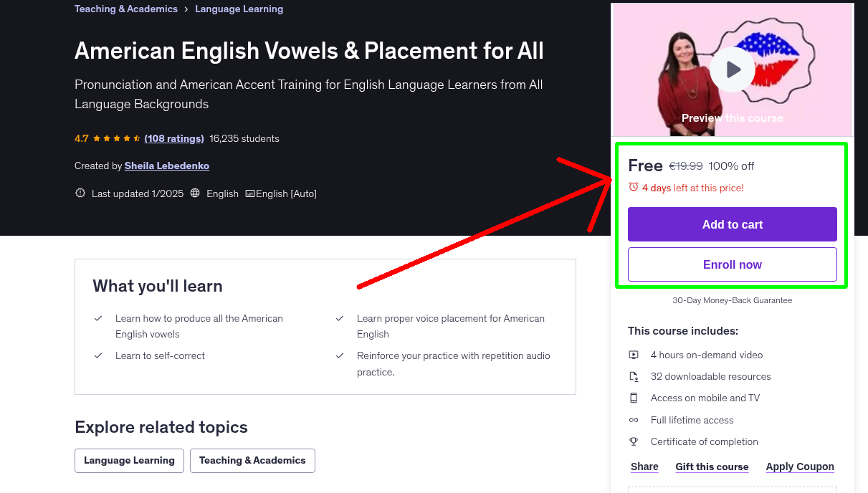Viewport: 868px width, 493px height.
Task: Select the Language Learning topic tag
Action: tap(129, 461)
